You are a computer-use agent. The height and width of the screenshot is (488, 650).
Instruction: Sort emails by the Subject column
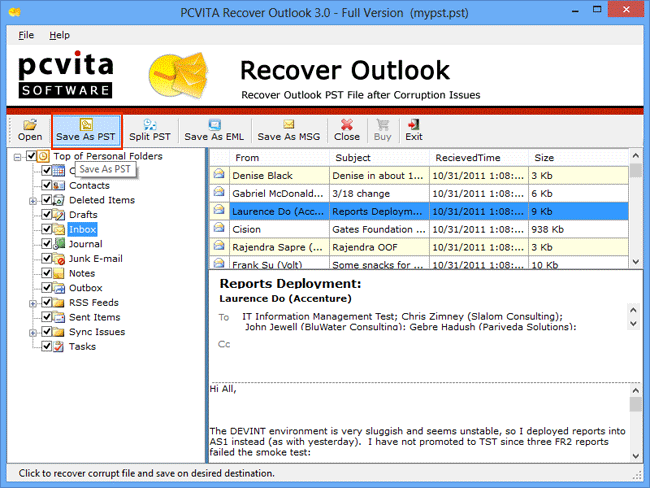coord(379,158)
